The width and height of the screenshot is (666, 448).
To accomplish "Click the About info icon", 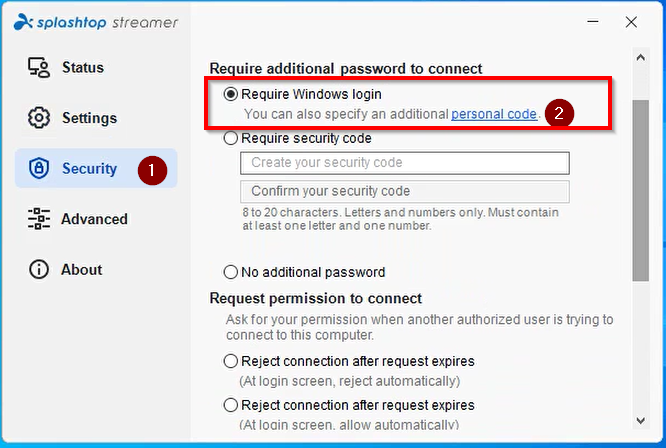I will (x=39, y=269).
